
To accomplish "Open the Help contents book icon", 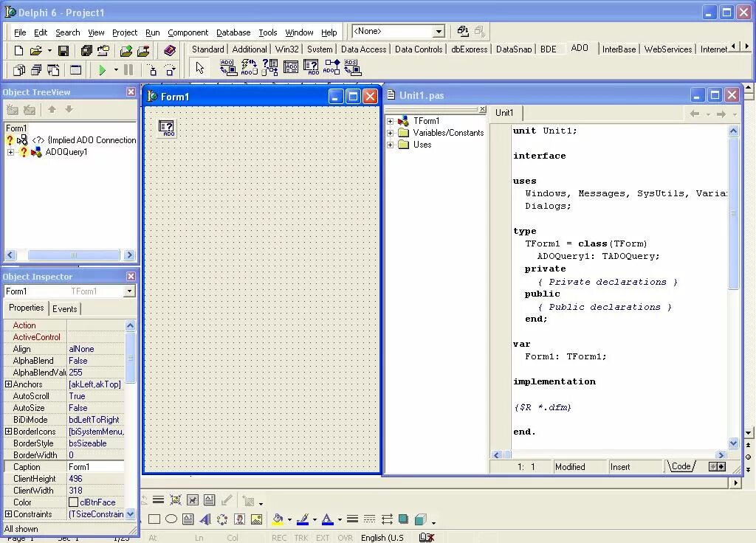I will click(x=169, y=50).
